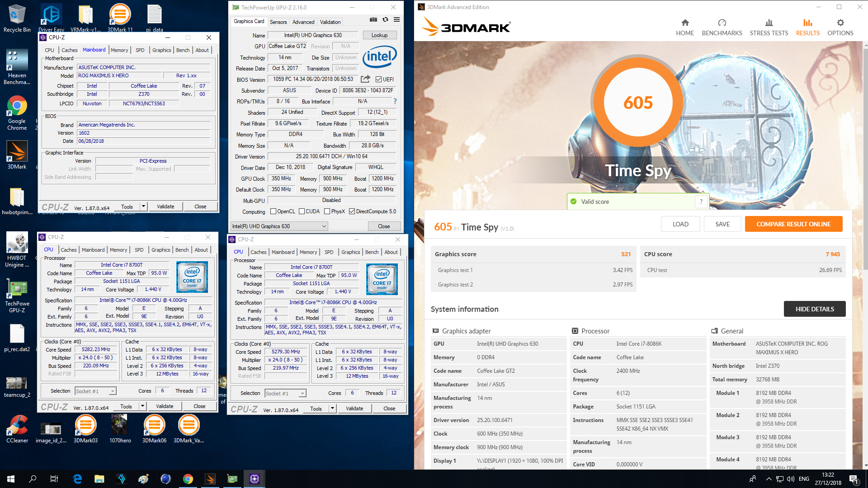Open 3DMark STRESS TESTS section
Viewport: 868px width, 488px height.
point(769,28)
